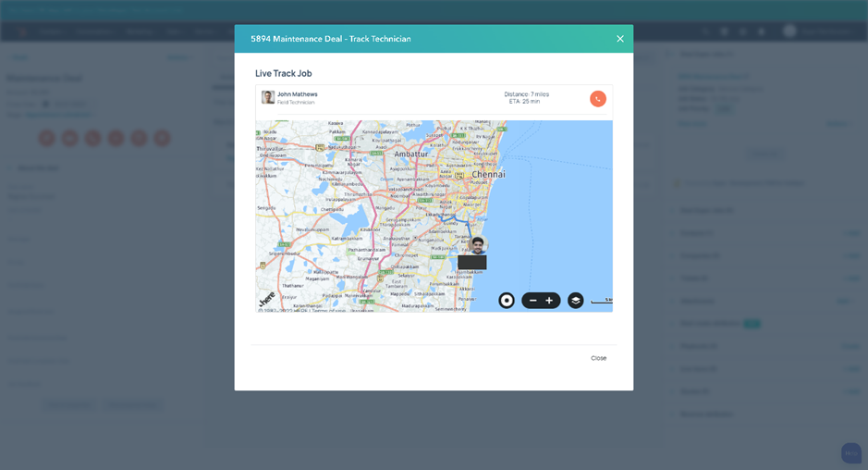868x470 pixels.
Task: Recenter map with the target location button
Action: [507, 301]
